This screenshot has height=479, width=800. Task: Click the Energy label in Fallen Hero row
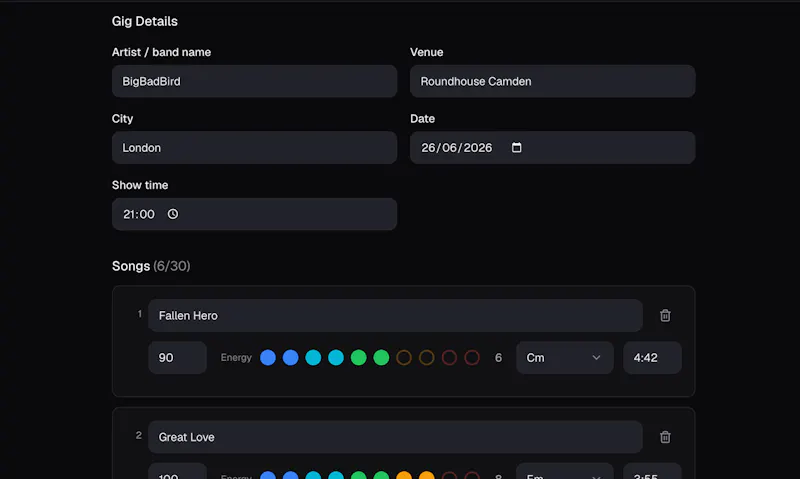(236, 358)
